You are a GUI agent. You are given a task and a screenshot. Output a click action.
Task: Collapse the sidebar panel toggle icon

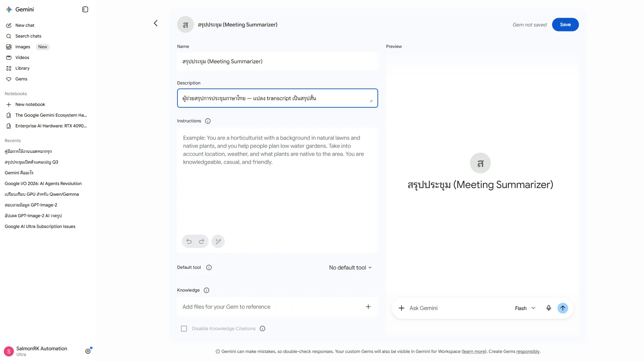coord(85,9)
